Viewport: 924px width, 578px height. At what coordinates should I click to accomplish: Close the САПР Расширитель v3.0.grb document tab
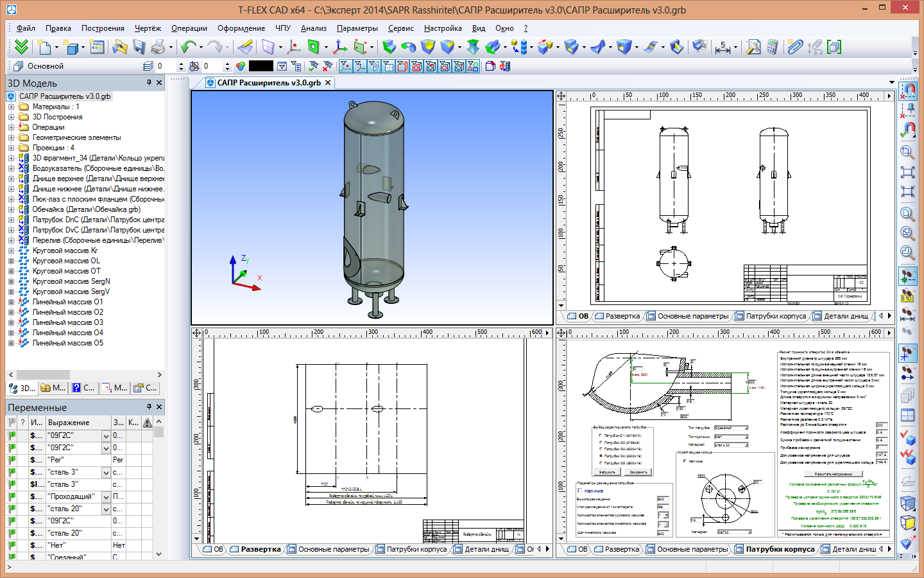(x=328, y=83)
